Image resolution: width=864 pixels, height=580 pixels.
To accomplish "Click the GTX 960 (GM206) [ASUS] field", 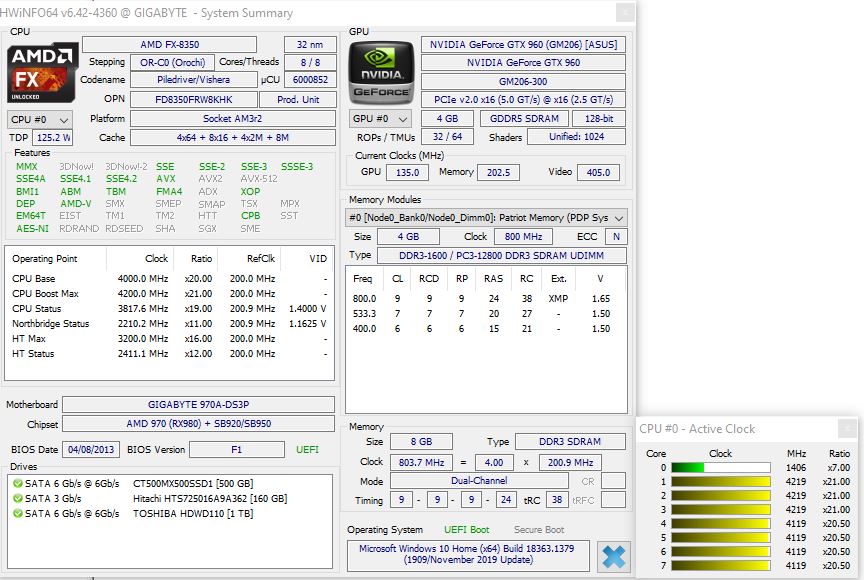I will coord(523,45).
